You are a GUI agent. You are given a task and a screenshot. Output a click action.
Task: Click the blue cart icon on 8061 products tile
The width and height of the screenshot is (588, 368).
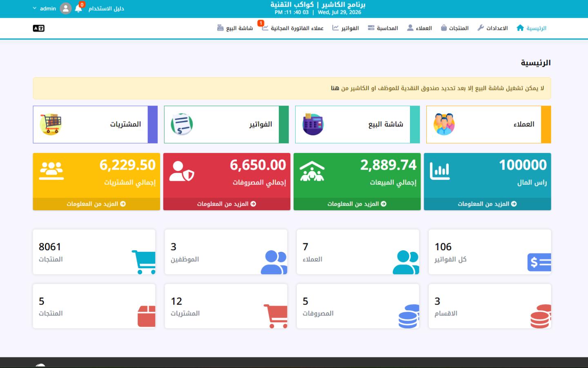[144, 262]
